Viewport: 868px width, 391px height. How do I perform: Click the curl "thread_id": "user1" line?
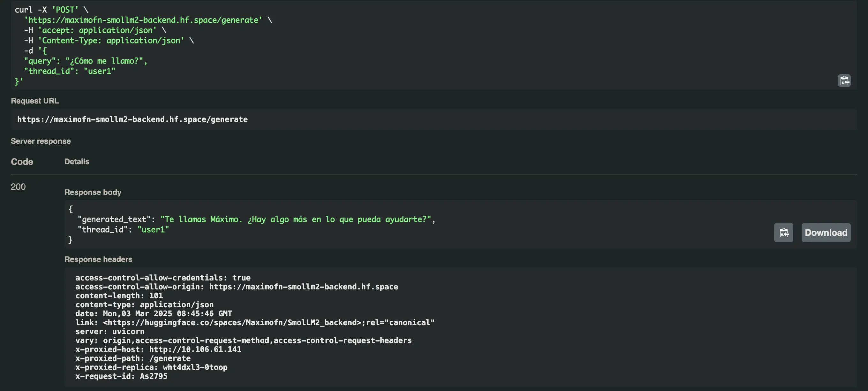[x=70, y=71]
